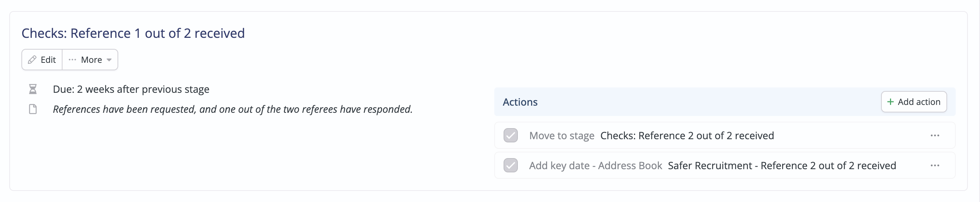Toggle the Add key date action checkbox
The width and height of the screenshot is (980, 202).
[511, 166]
